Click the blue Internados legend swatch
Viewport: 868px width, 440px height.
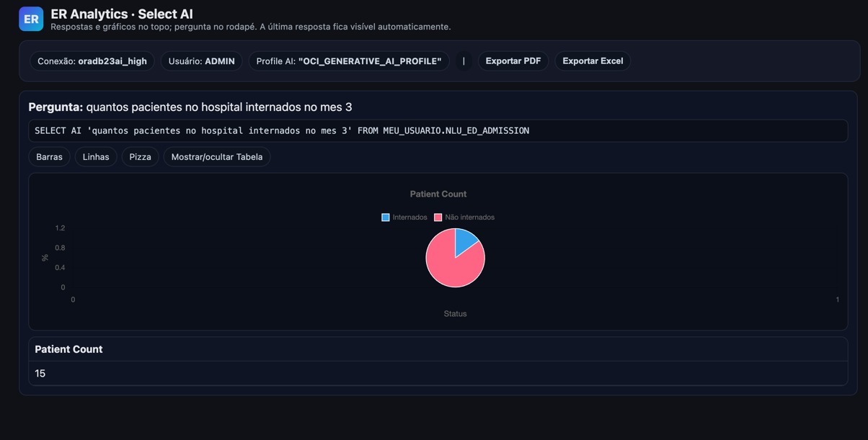[x=386, y=217]
